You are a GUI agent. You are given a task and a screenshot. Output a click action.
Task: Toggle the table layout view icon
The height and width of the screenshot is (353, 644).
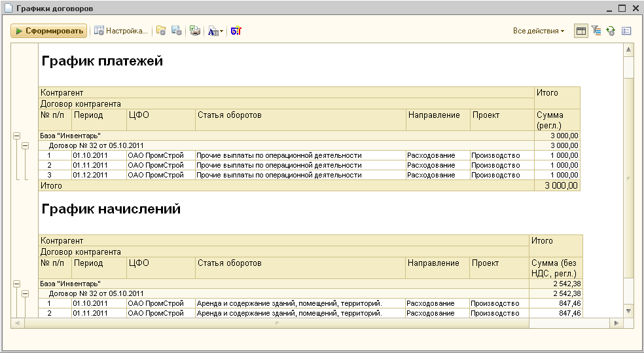click(x=581, y=31)
